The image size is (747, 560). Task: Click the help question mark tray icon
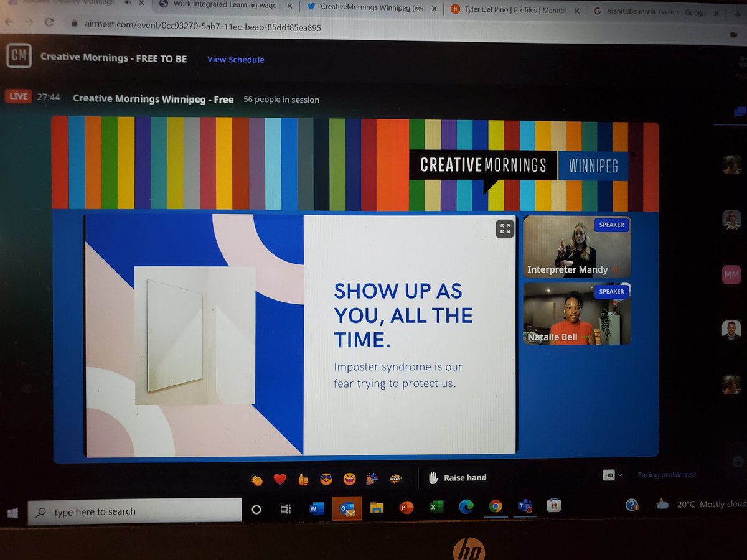[632, 505]
